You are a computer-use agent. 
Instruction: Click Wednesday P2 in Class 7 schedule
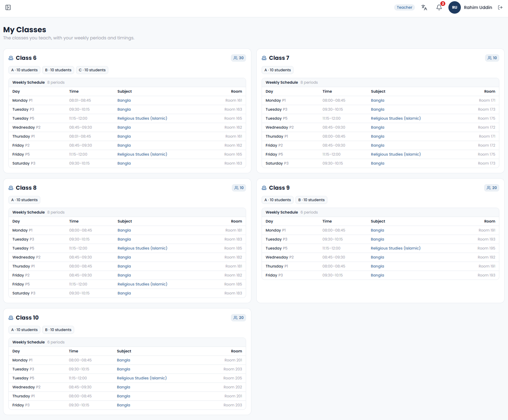pyautogui.click(x=280, y=127)
